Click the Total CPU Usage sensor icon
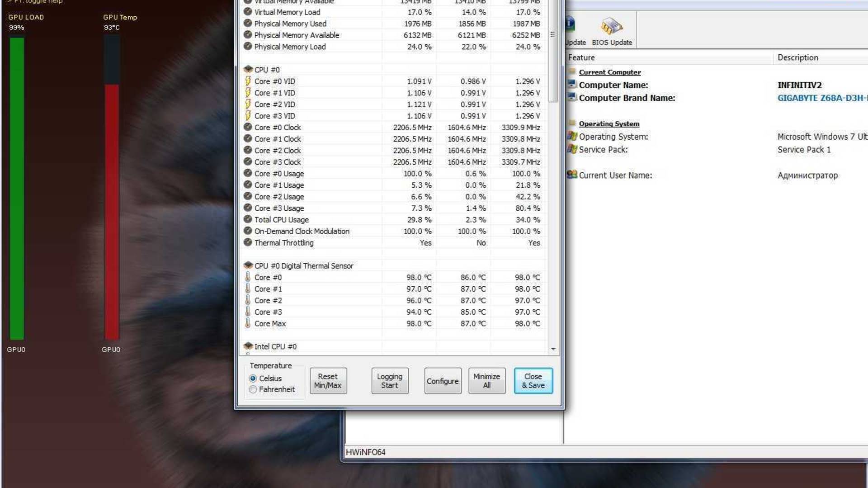The height and width of the screenshot is (488, 868). (248, 219)
